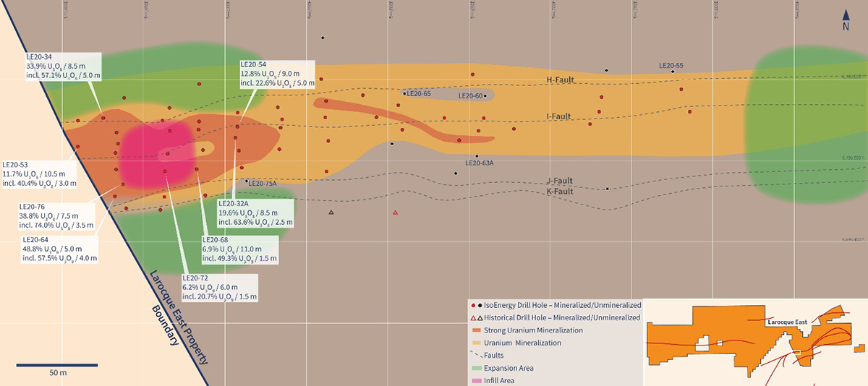Click the '50 m' scale text

(57, 374)
